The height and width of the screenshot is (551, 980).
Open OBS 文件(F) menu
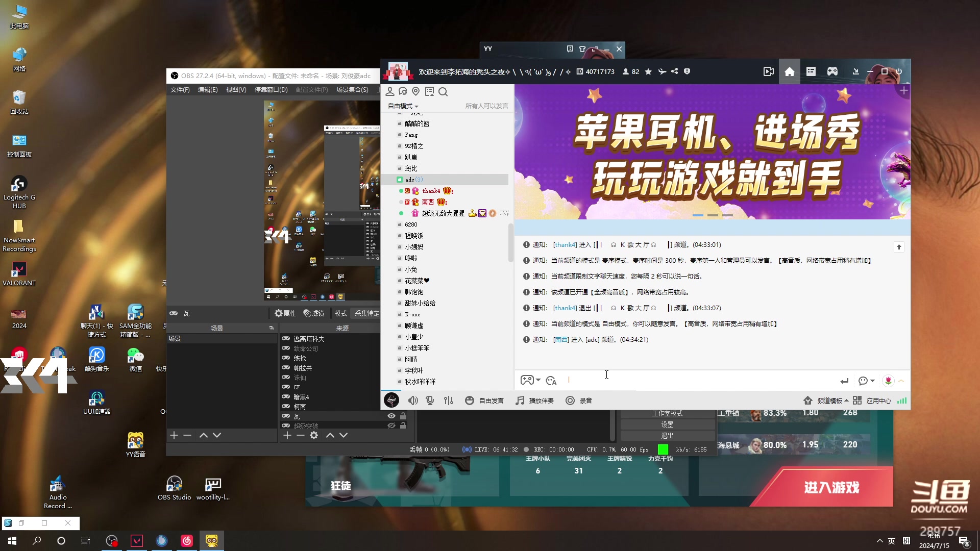coord(180,89)
